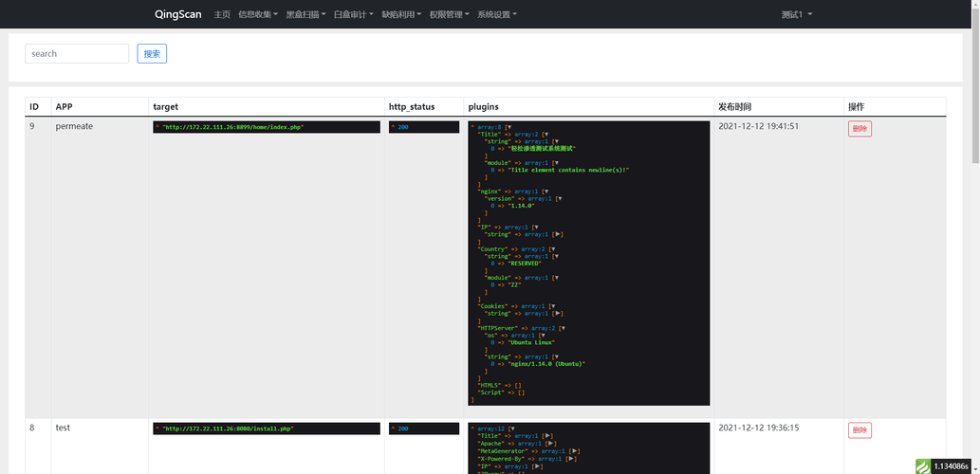
Task: Collapse the "Title" array:2 node in permeate plugins
Action: click(x=545, y=135)
